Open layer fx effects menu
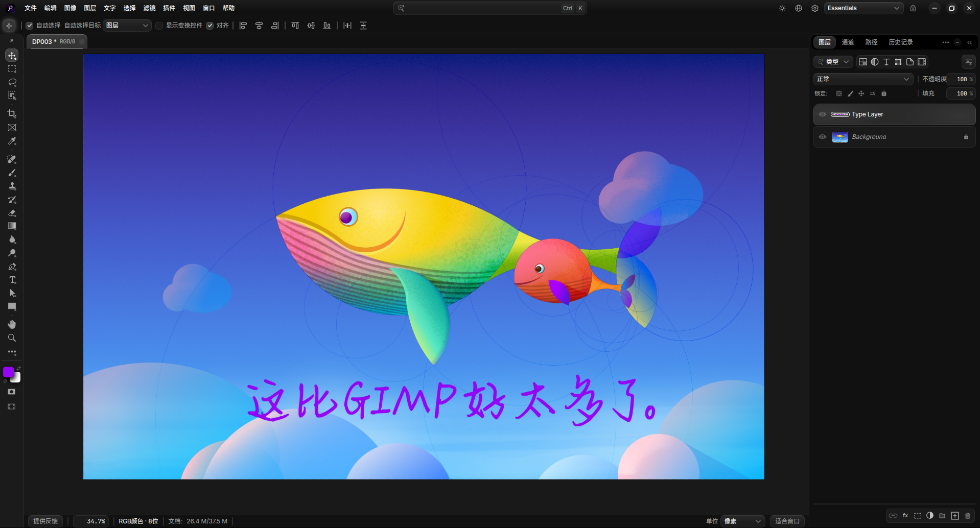This screenshot has width=980, height=528. 905,516
